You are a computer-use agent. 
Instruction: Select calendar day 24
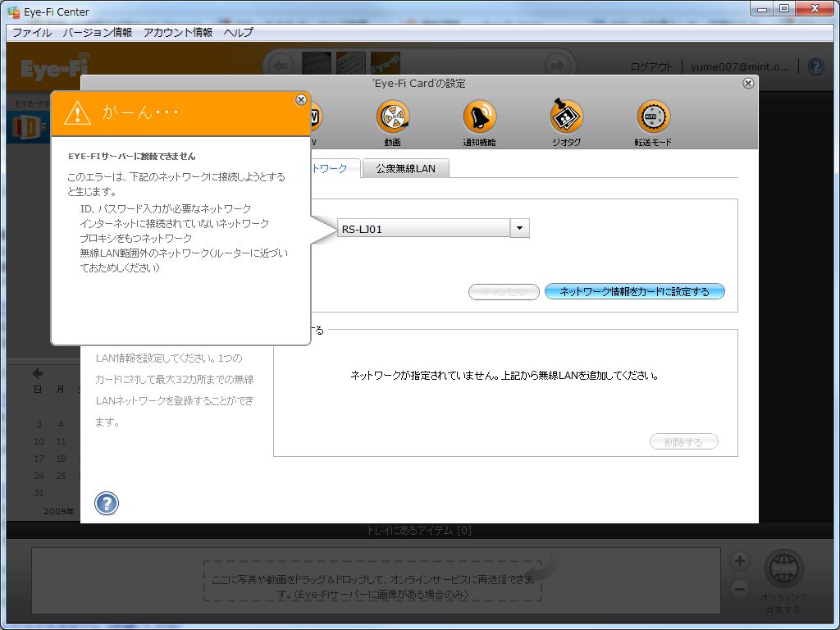tap(39, 476)
